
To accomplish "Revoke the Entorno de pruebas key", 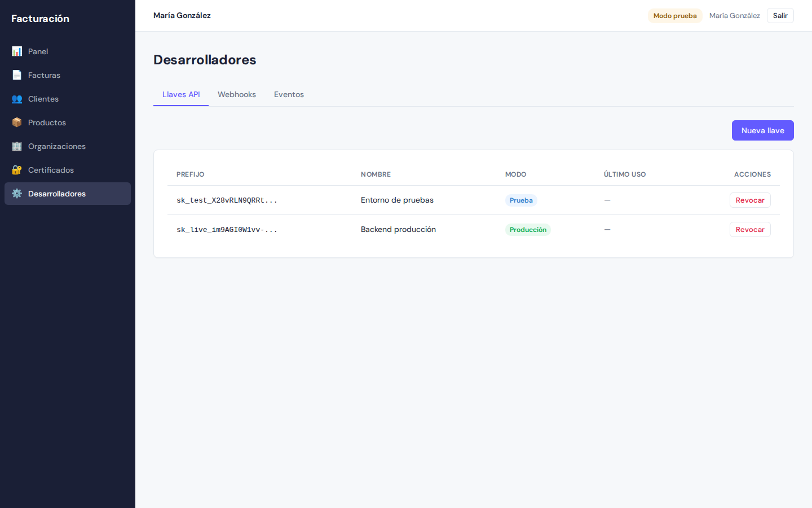I will click(x=750, y=200).
